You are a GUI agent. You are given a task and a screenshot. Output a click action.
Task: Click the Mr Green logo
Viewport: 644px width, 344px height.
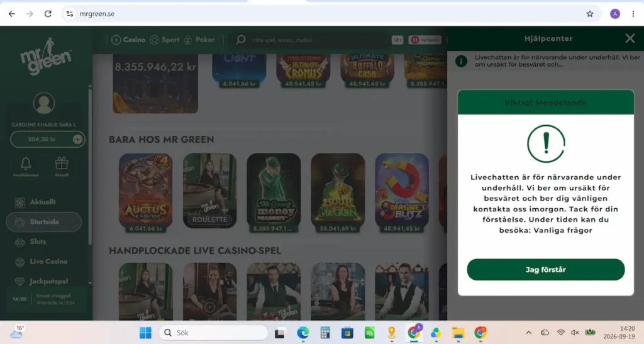pyautogui.click(x=46, y=56)
